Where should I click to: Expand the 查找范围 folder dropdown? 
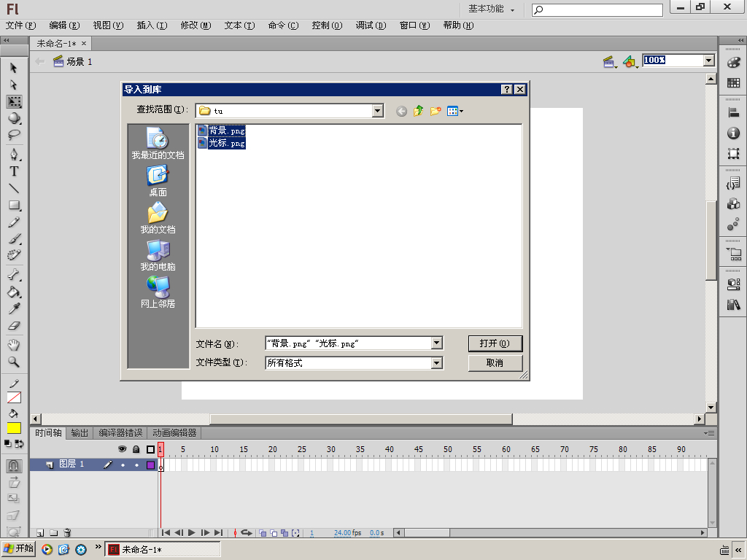377,111
